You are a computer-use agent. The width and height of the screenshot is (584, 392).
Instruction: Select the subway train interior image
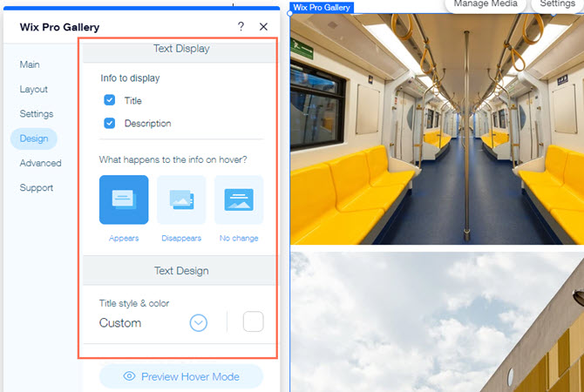437,129
